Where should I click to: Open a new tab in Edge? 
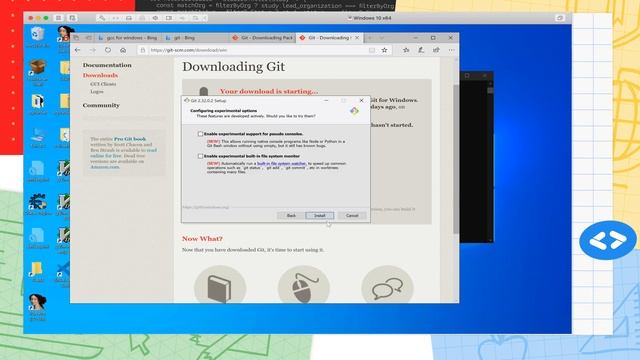click(370, 38)
